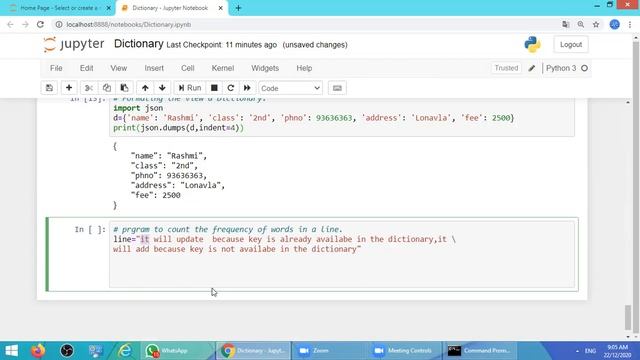Click the zoom magnifier icon in address bar
Screen dimensions: 640x360
(x=581, y=24)
